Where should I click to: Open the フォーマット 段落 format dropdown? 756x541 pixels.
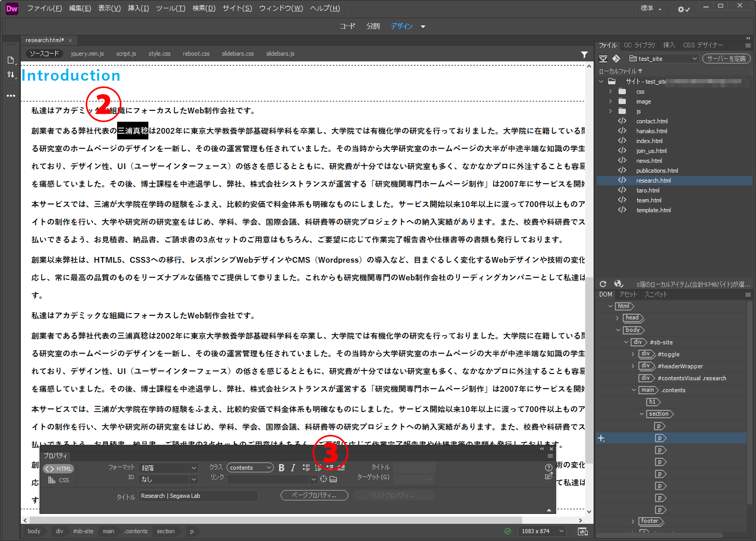coord(169,468)
